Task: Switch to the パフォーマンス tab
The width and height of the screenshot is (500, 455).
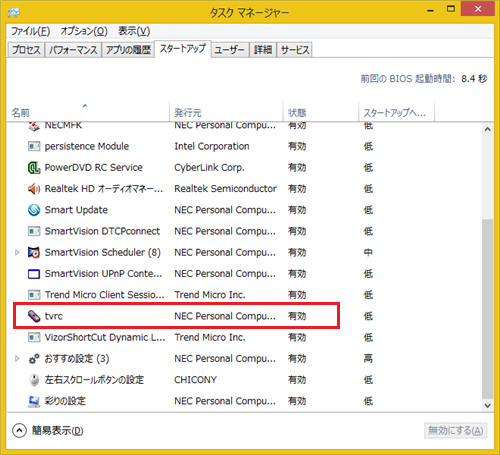Action: point(73,50)
